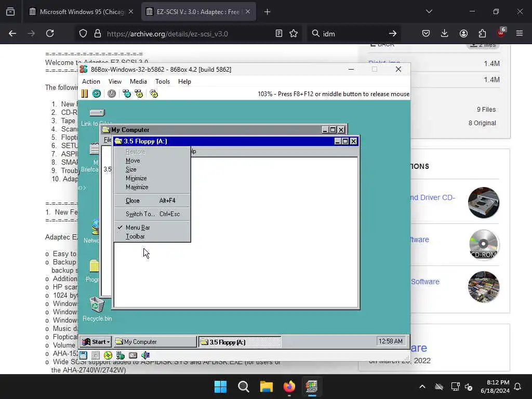Click the hard disk status icon beside floppy
This screenshot has width=532, height=399.
coord(96,355)
